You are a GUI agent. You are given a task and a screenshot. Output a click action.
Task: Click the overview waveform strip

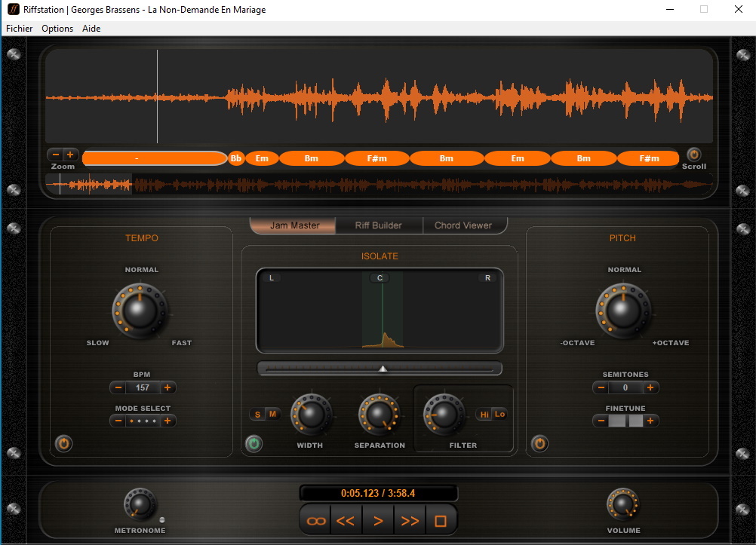[x=379, y=184]
